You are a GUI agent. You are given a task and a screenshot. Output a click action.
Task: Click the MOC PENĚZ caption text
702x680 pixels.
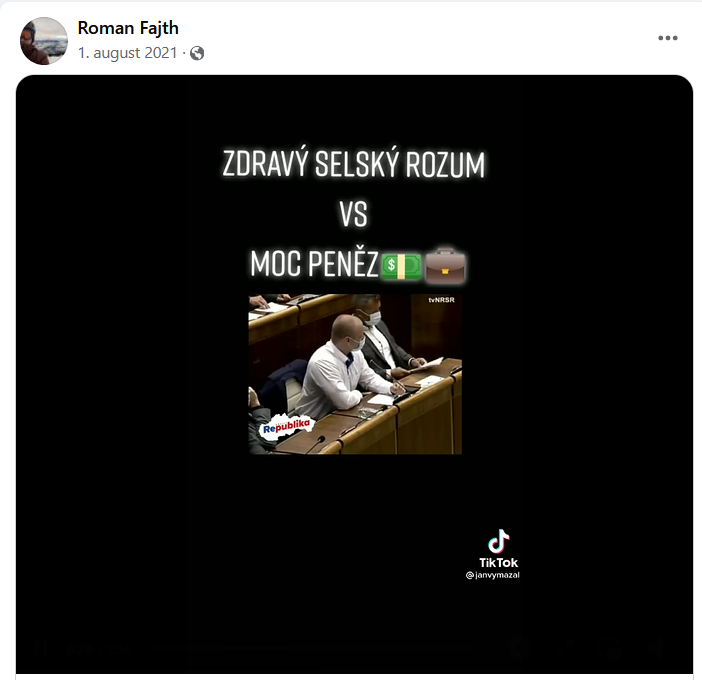tap(314, 264)
